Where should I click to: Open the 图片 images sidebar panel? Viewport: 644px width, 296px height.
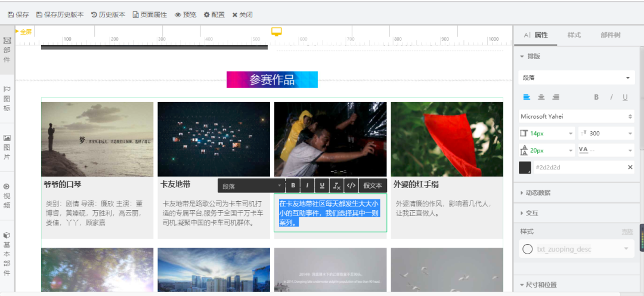pos(7,147)
